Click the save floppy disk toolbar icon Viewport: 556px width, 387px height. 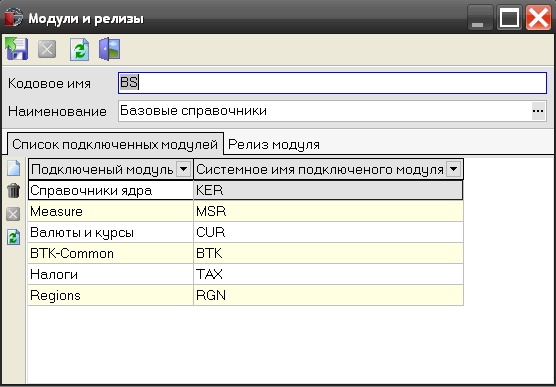(x=16, y=49)
